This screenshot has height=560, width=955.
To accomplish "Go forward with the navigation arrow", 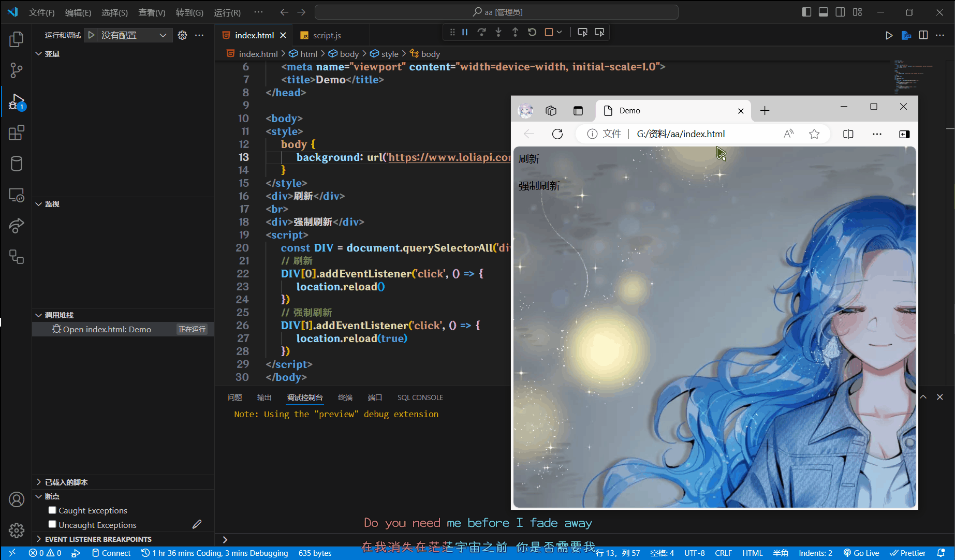I will coord(301,12).
